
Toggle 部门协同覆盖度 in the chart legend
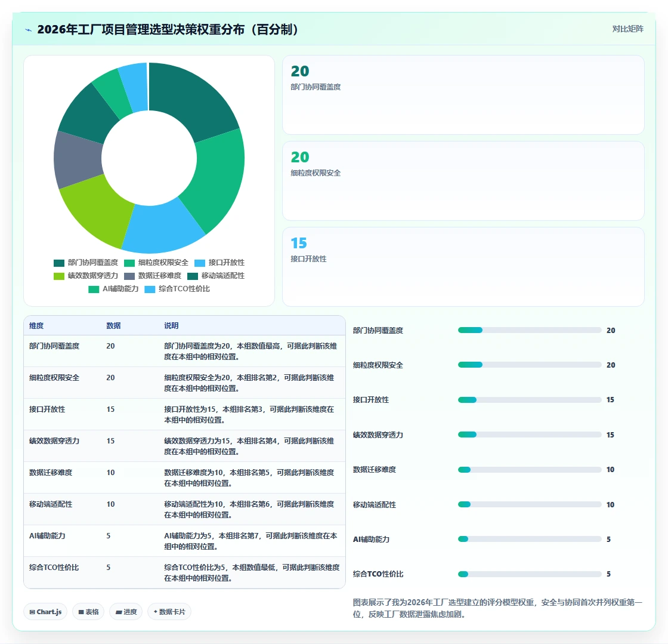tap(86, 263)
